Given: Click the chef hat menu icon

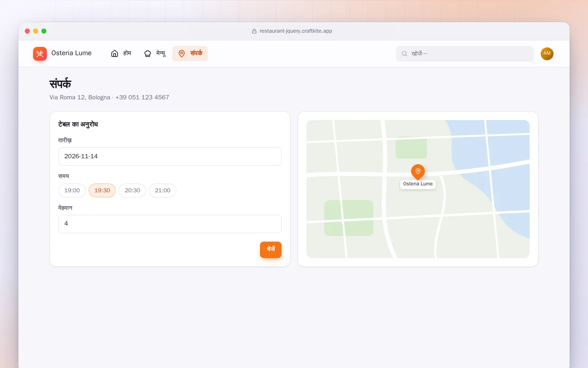Looking at the screenshot, I should (147, 53).
